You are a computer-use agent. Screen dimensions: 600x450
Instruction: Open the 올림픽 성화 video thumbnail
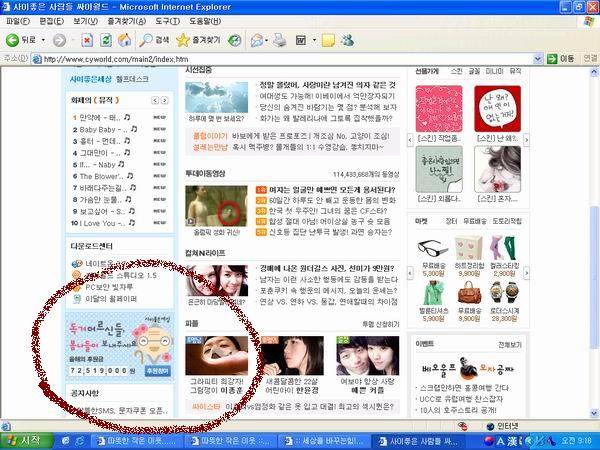(216, 206)
